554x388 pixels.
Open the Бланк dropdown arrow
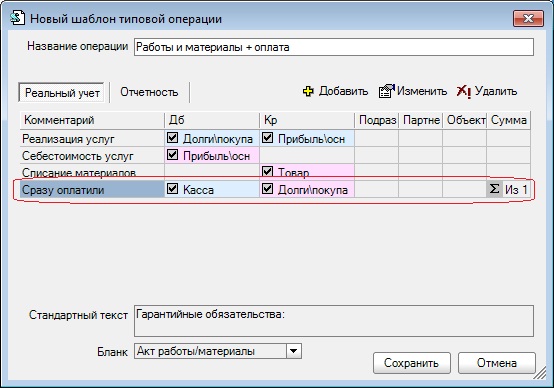pyautogui.click(x=294, y=351)
